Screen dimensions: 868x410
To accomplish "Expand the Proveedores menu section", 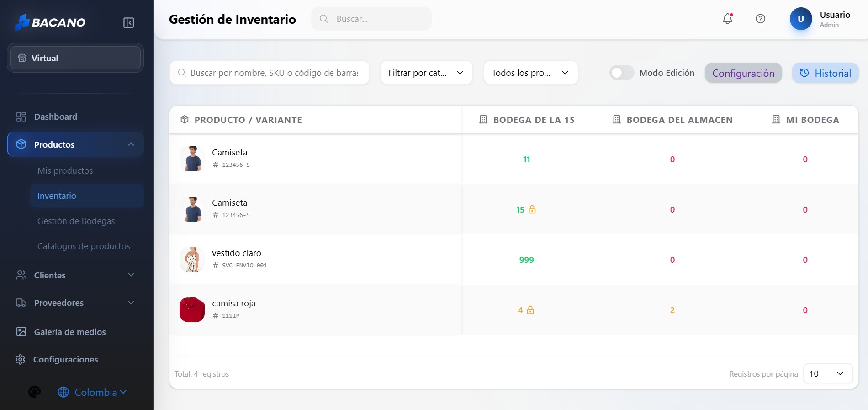I will coord(75,303).
